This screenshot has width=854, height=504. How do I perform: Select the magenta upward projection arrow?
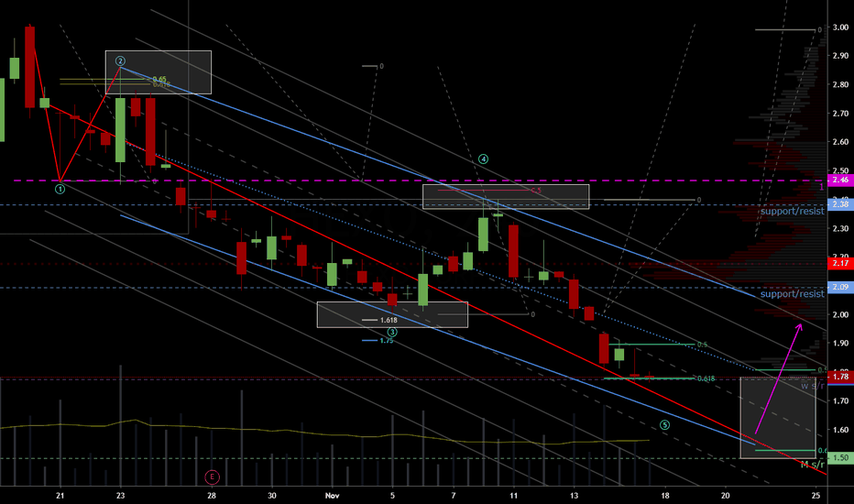click(x=778, y=378)
